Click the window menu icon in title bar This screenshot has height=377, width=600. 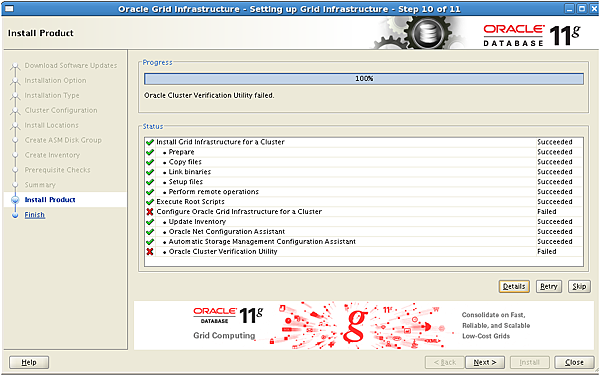(8, 8)
